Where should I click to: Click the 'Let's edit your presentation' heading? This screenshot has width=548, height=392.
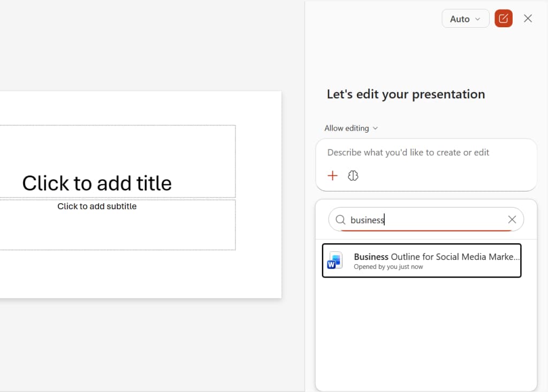406,94
